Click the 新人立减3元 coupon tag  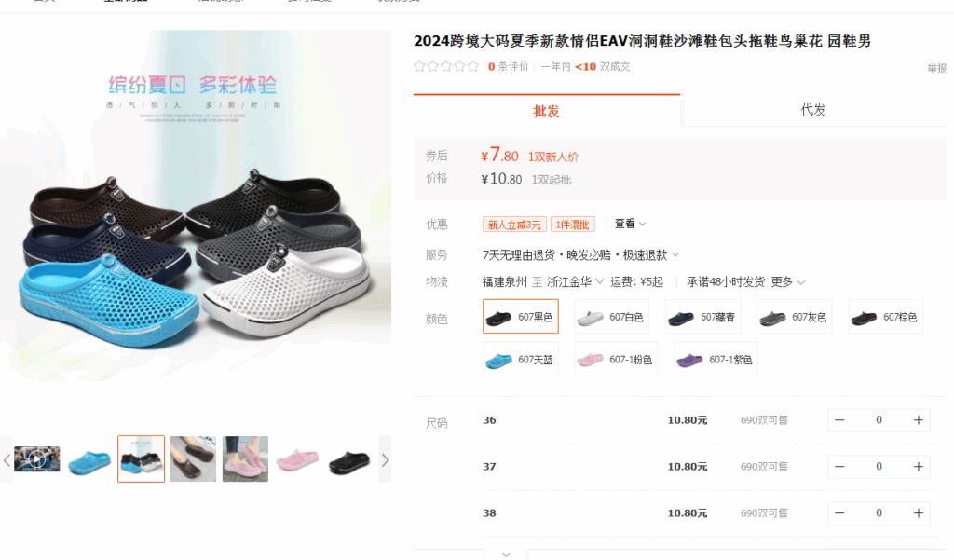[x=514, y=225]
